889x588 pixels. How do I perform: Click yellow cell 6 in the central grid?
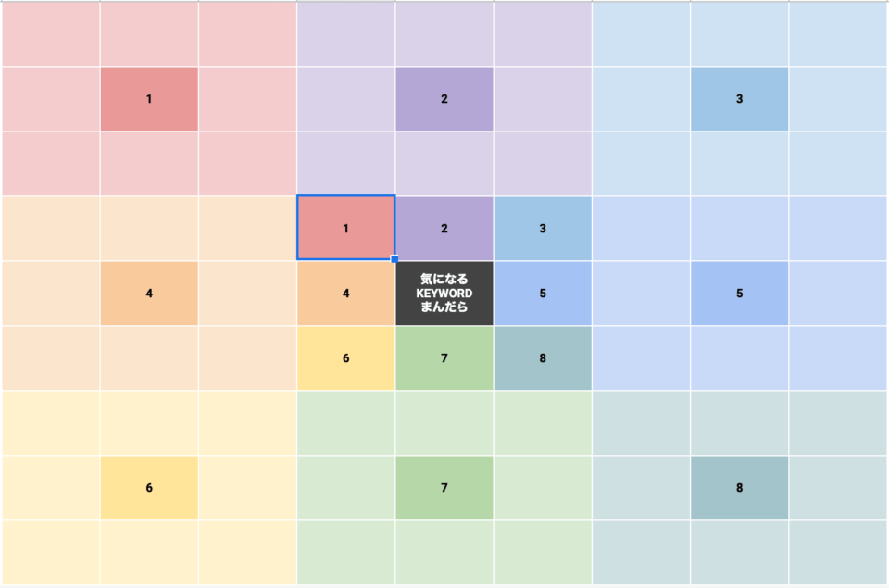pos(345,358)
